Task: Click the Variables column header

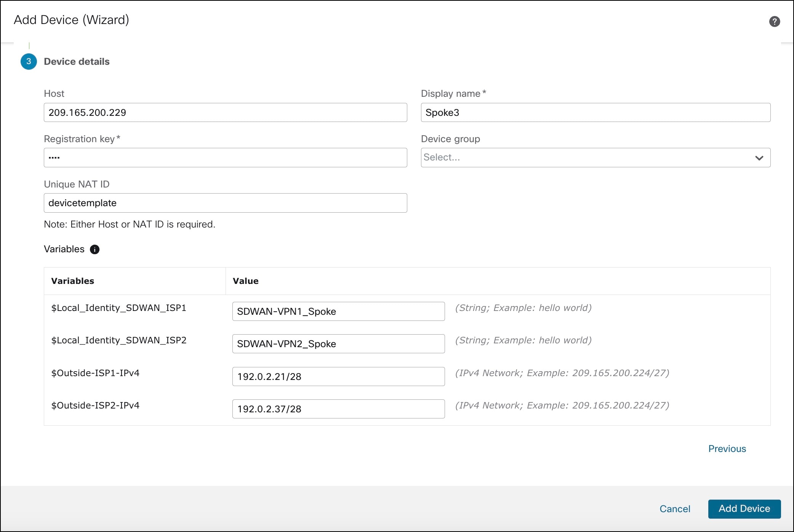Action: tap(72, 281)
